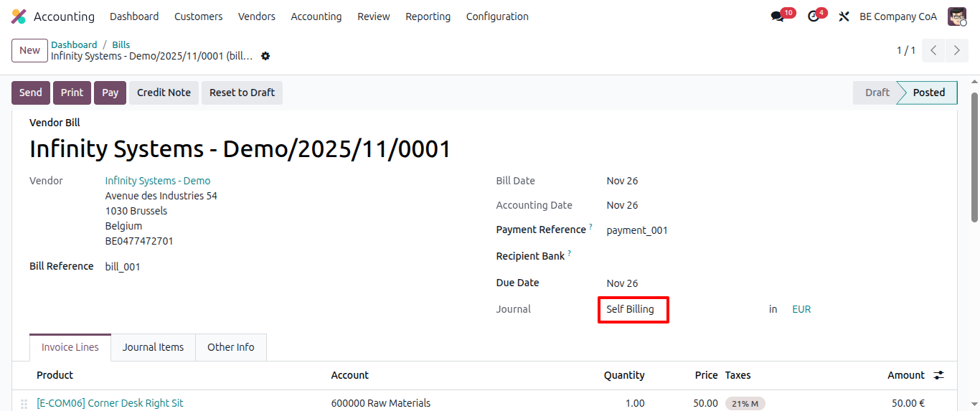Click the vertical scrollbar thumb

pos(974,157)
